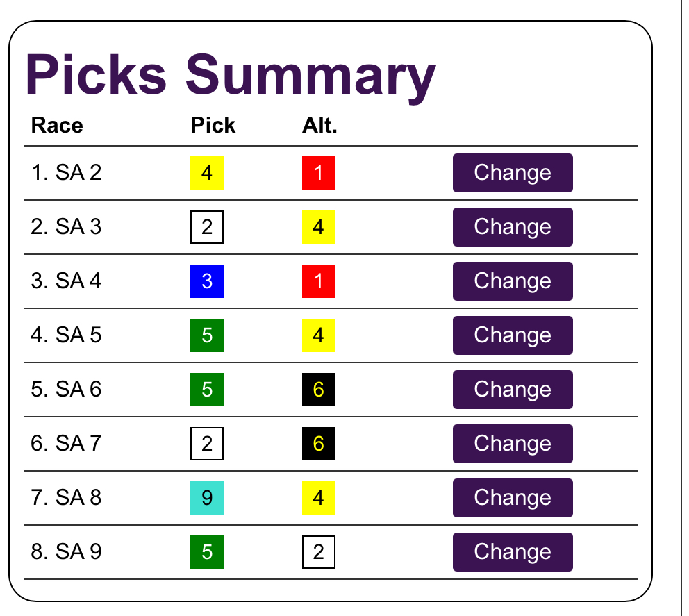Viewport: 689px width, 616px height.
Task: Click the Picks Summary heading
Action: (x=231, y=75)
